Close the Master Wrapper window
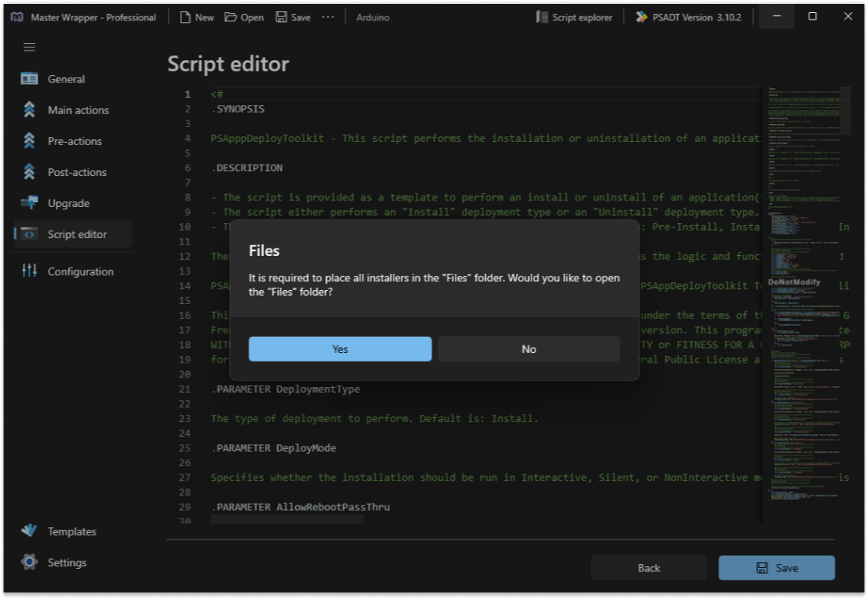This screenshot has height=599, width=868. pos(848,16)
